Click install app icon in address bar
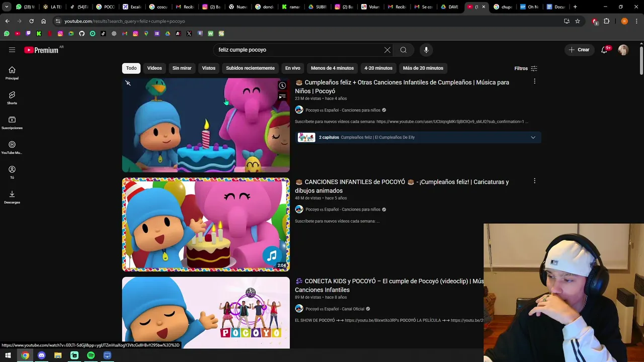 point(567,21)
